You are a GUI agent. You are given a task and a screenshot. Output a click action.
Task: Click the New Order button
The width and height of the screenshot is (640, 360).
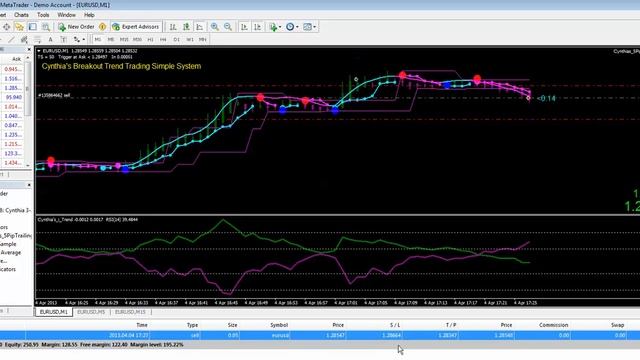76,27
